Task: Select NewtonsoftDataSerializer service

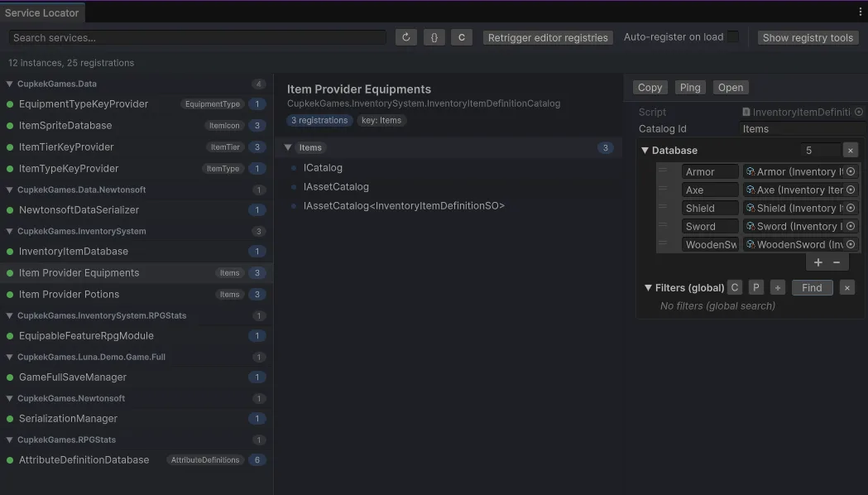Action: (x=137, y=210)
